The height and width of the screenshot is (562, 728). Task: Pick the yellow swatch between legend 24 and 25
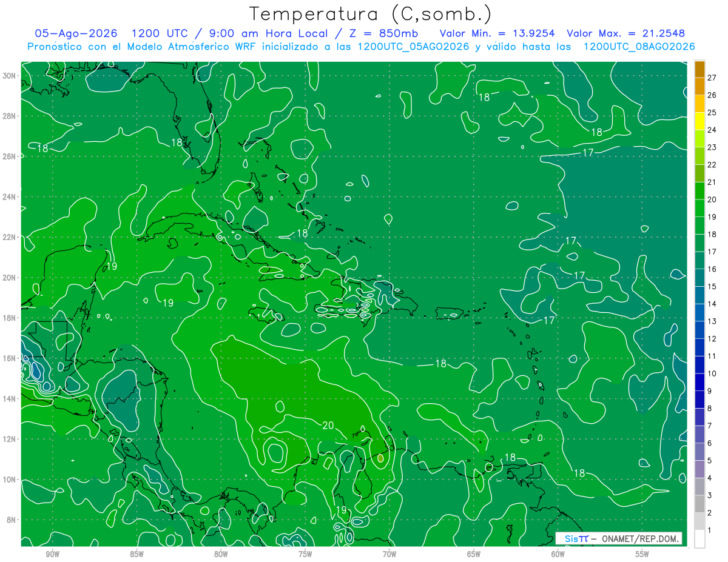(x=699, y=121)
